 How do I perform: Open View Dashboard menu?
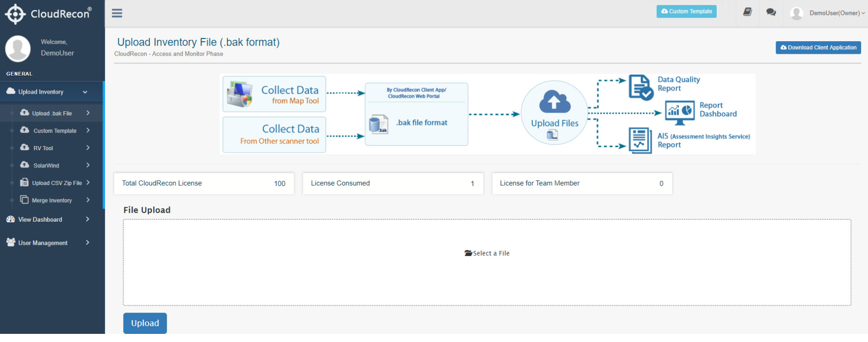click(x=52, y=219)
